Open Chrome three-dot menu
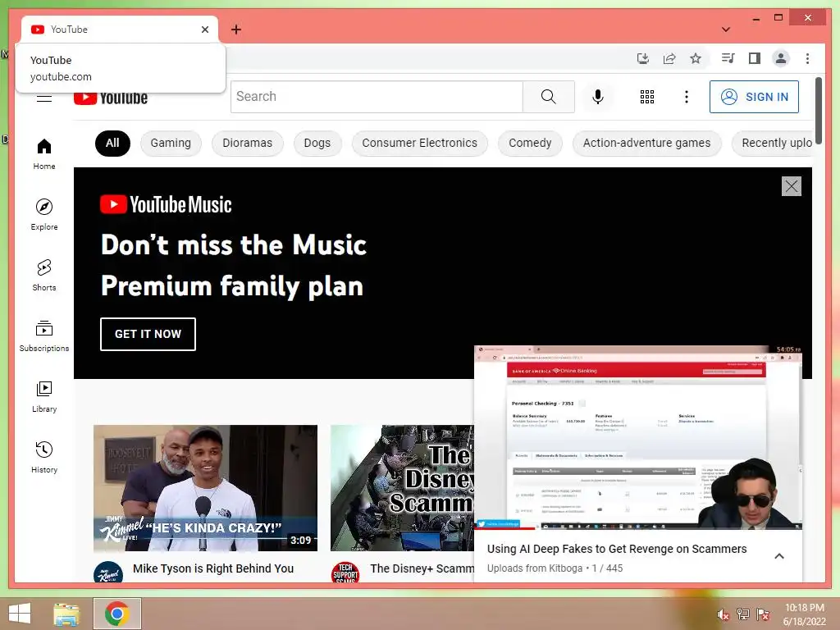840x630 pixels. click(x=807, y=58)
